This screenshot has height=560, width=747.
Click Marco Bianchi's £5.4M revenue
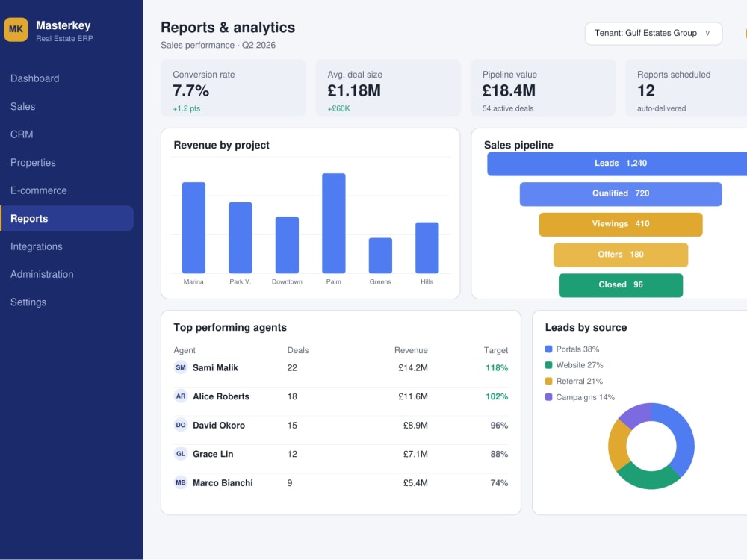point(415,483)
